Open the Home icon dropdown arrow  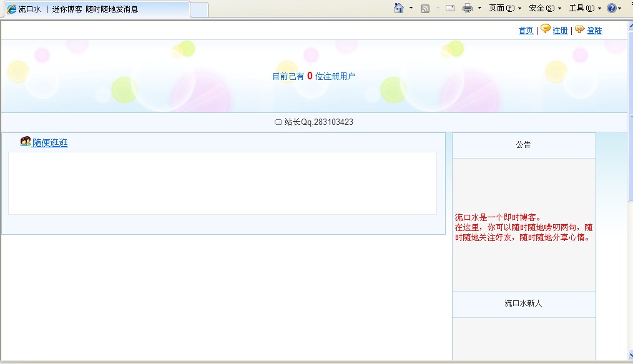[x=411, y=8]
